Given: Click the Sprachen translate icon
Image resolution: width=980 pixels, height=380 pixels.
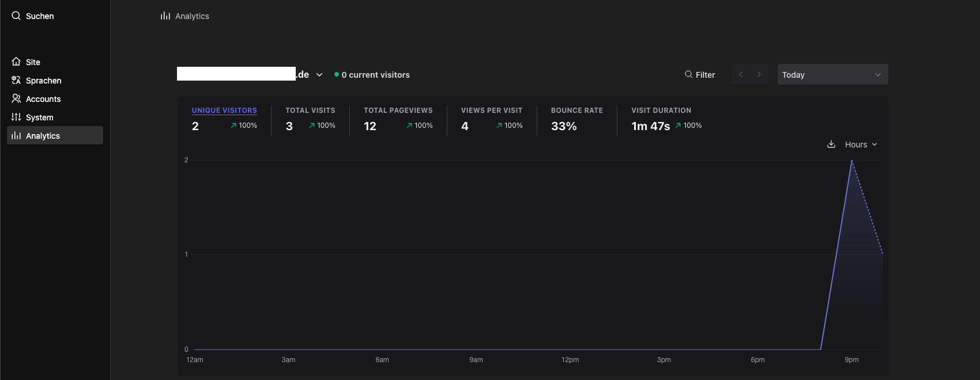Looking at the screenshot, I should (x=16, y=81).
